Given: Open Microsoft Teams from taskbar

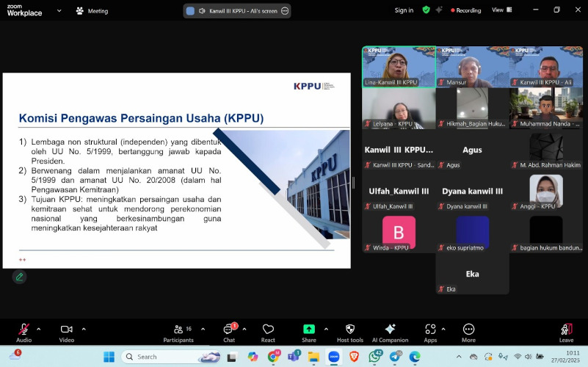Looking at the screenshot, I should (294, 357).
